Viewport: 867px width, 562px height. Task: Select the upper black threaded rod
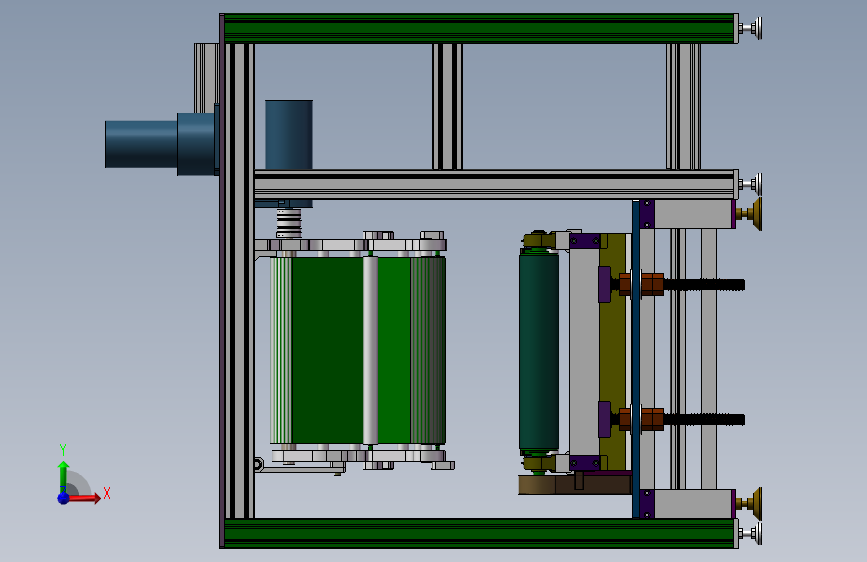(704, 285)
